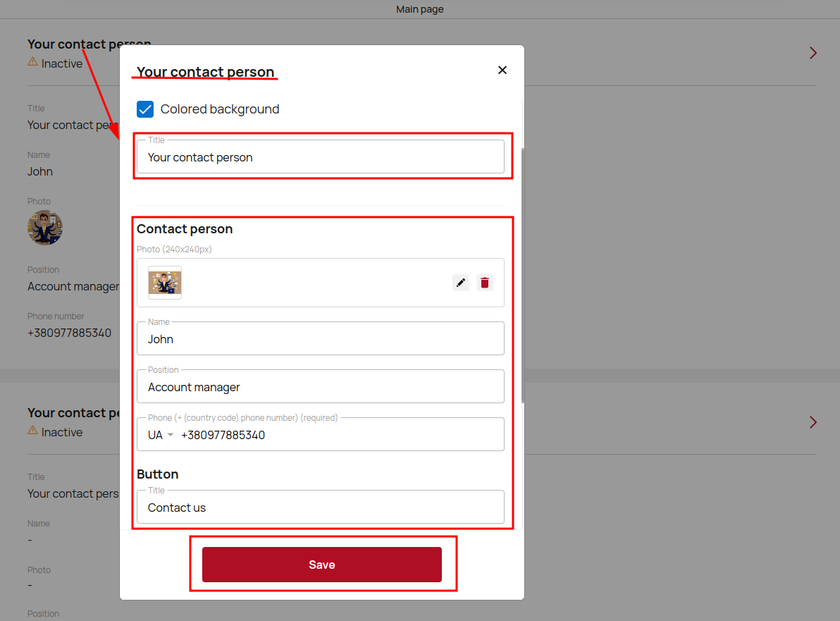This screenshot has width=840, height=621.
Task: Click the Button Title field with Contact us
Action: [320, 508]
